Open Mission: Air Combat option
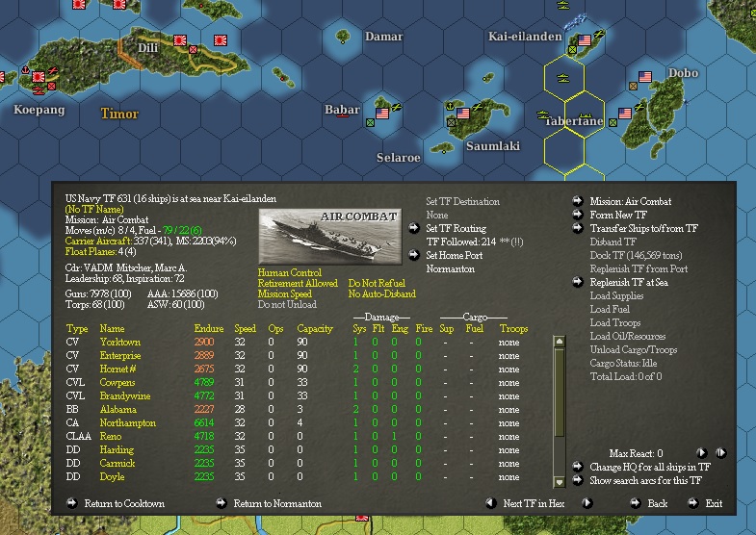Viewport: 756px width, 535px height. [x=631, y=201]
